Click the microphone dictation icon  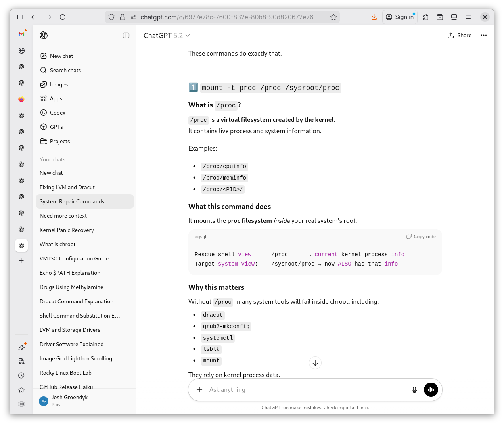414,390
